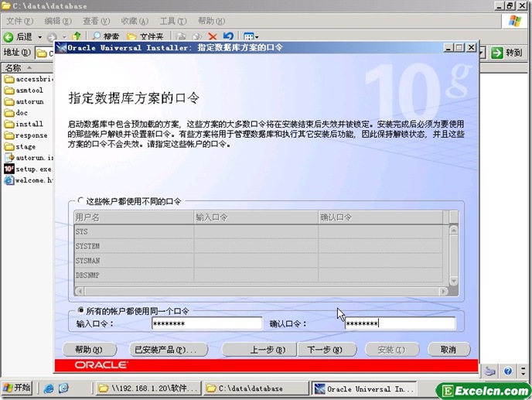Select the response folder icon
Image resolution: width=532 pixels, height=400 pixels.
pyautogui.click(x=9, y=135)
